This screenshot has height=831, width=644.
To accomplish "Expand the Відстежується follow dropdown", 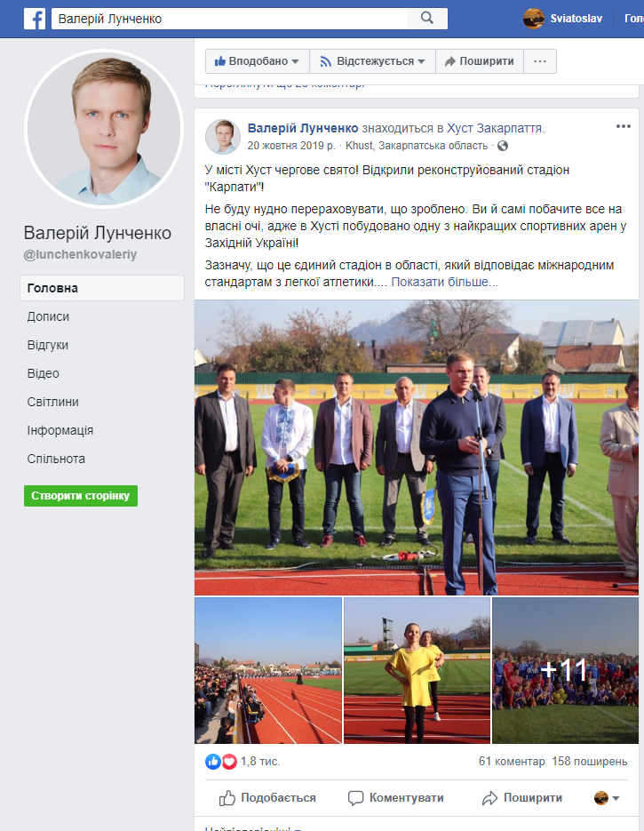I will tap(372, 61).
